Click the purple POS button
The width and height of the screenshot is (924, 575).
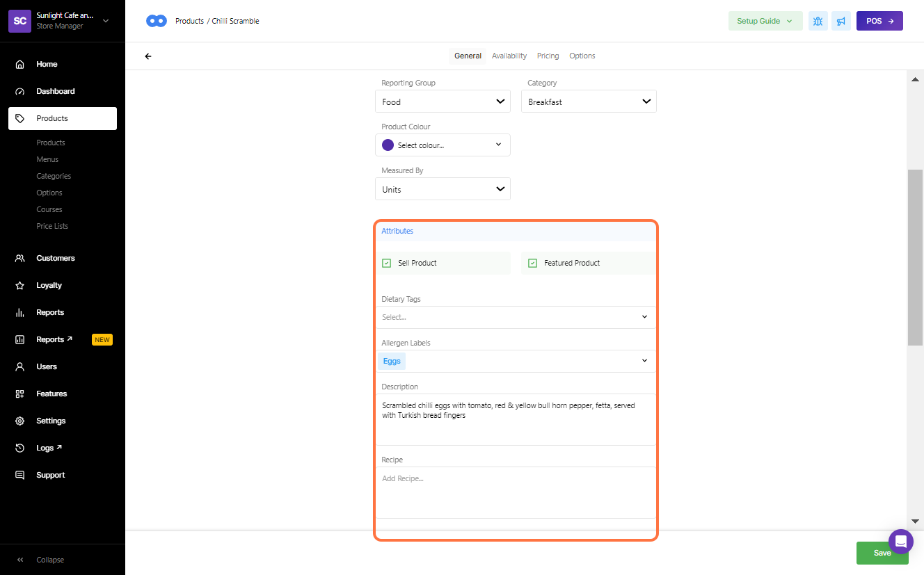coord(879,21)
